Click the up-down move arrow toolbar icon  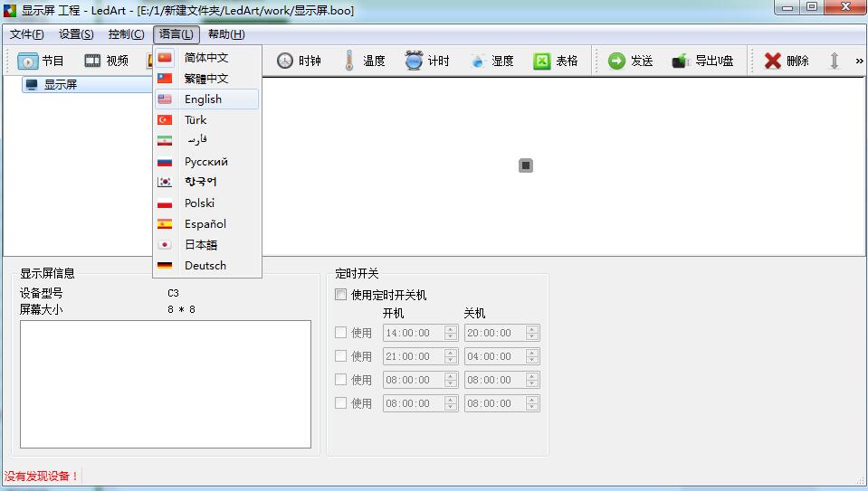tap(835, 61)
